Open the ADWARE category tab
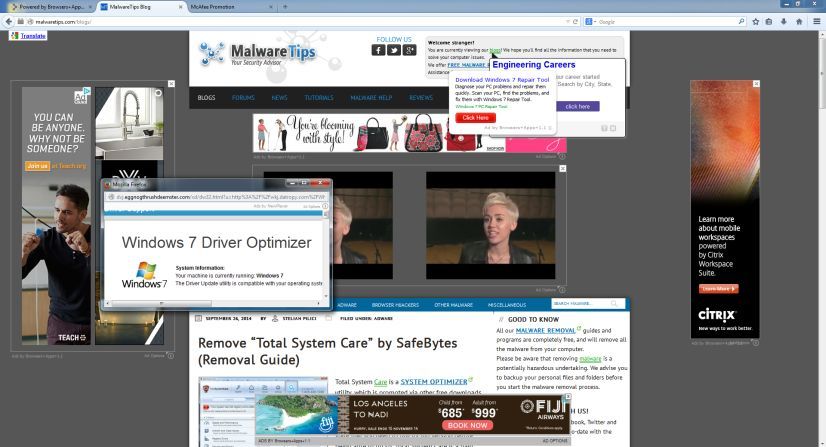This screenshot has width=826, height=447. pos(347,305)
